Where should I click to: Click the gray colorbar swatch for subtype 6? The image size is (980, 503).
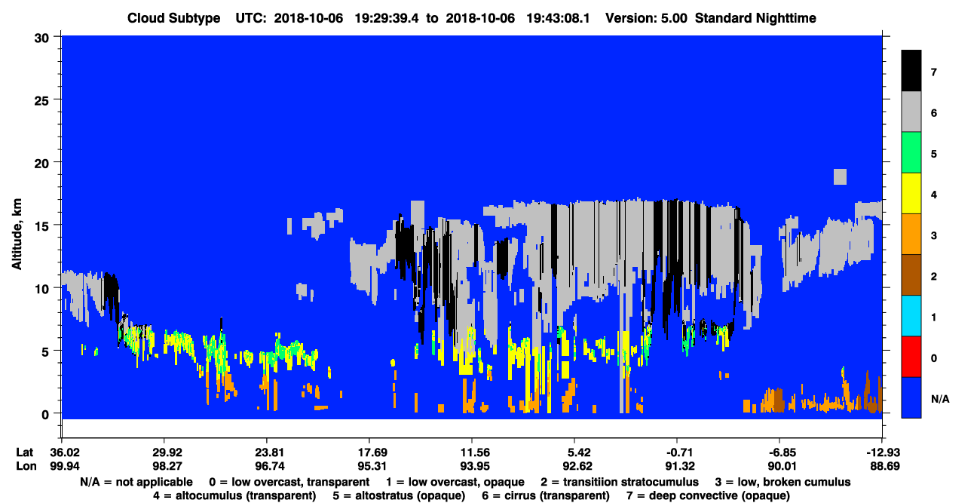pos(911,112)
